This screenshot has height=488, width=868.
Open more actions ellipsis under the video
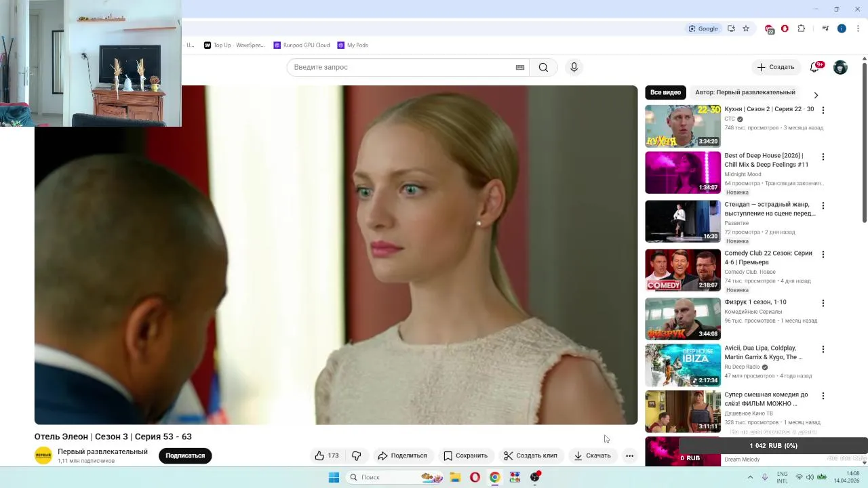point(629,455)
